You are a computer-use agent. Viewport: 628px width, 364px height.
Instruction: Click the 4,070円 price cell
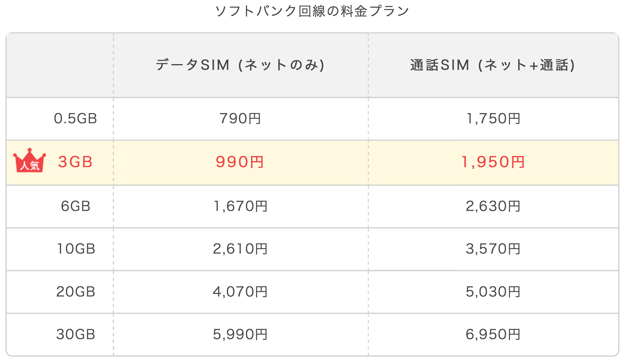240,292
